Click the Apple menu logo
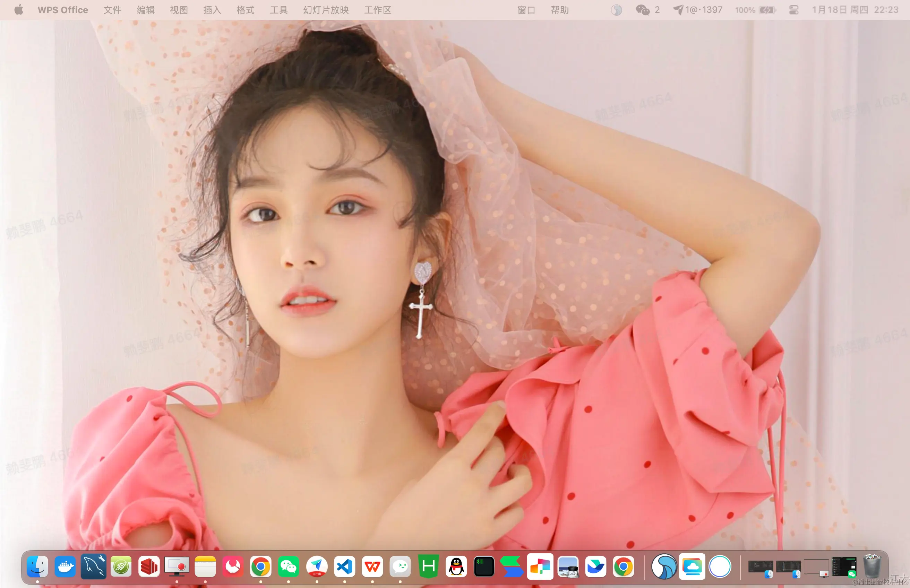Image resolution: width=910 pixels, height=588 pixels. pos(18,10)
